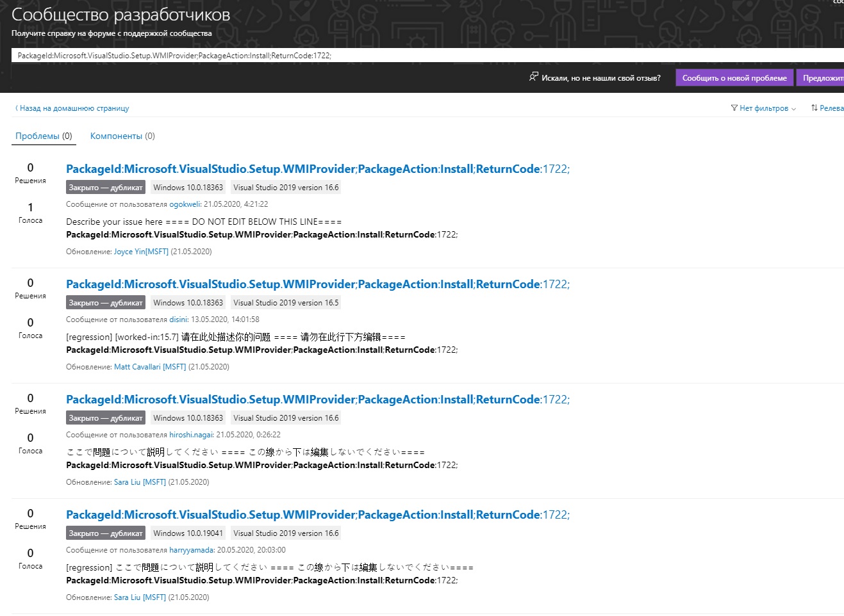Switch to the 'Компоненты (0)' tab

point(122,136)
